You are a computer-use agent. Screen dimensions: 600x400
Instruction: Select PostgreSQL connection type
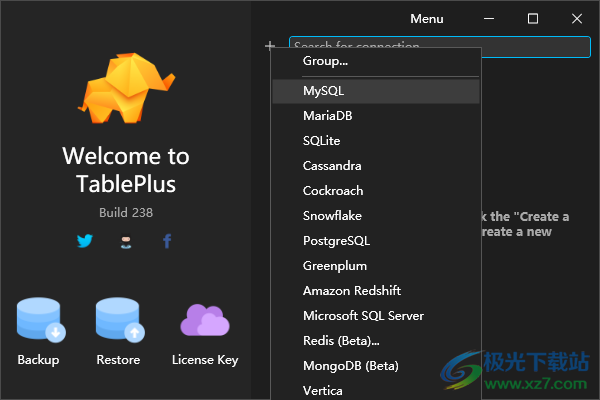(376, 241)
